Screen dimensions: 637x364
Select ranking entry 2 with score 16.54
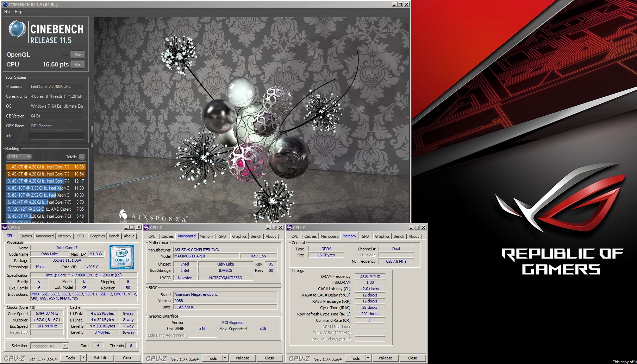tap(46, 174)
